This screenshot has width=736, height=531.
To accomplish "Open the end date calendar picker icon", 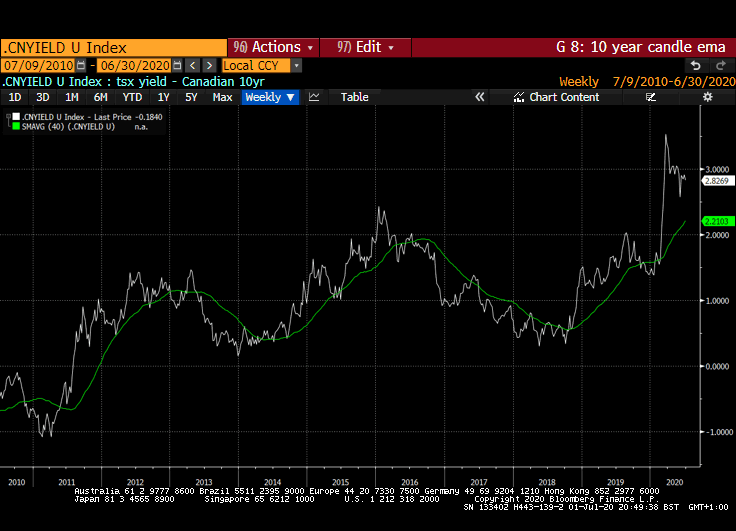I will coord(177,65).
